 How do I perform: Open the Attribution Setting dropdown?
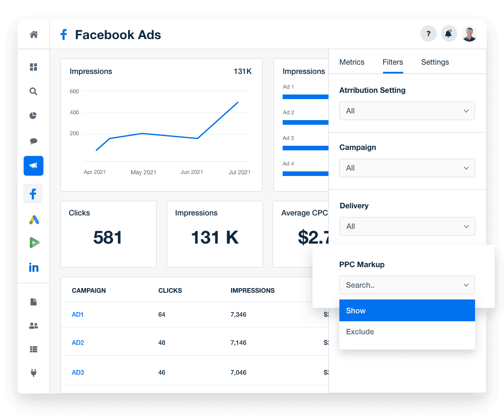tap(407, 110)
